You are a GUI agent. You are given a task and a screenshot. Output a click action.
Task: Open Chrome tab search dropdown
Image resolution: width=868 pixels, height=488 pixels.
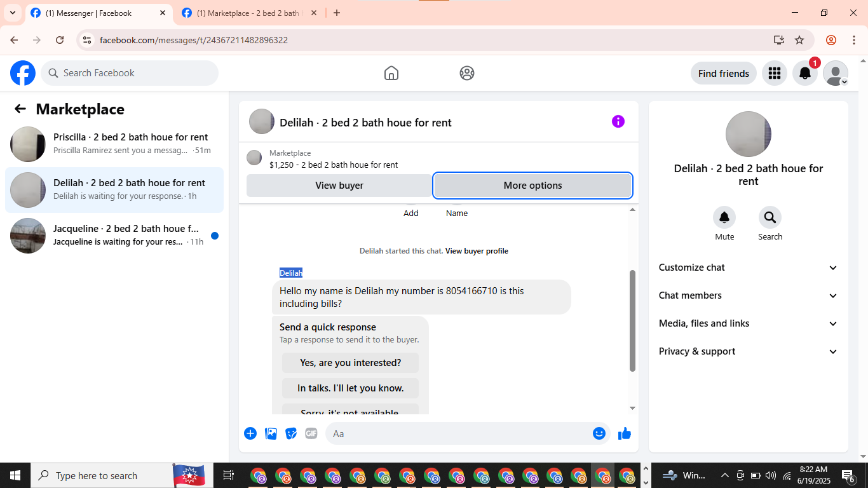pyautogui.click(x=13, y=13)
